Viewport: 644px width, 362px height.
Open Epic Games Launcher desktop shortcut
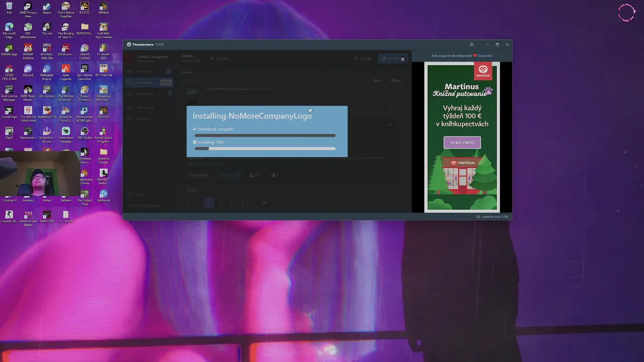(x=85, y=72)
